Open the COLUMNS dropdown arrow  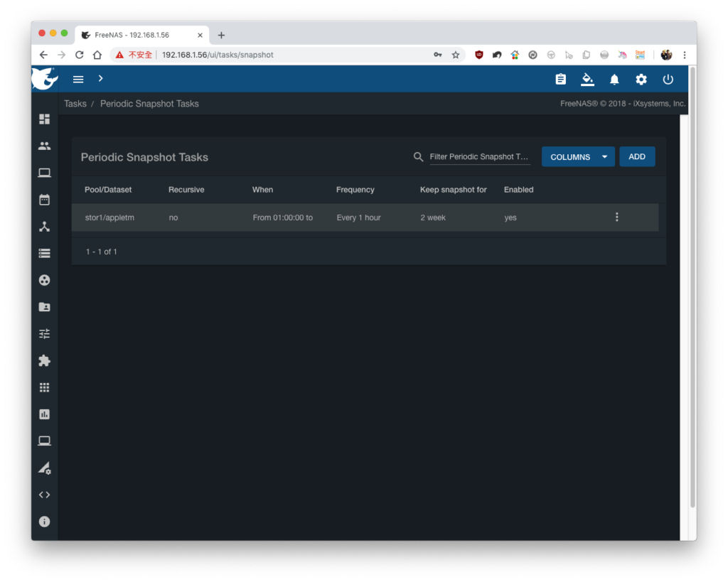coord(604,157)
